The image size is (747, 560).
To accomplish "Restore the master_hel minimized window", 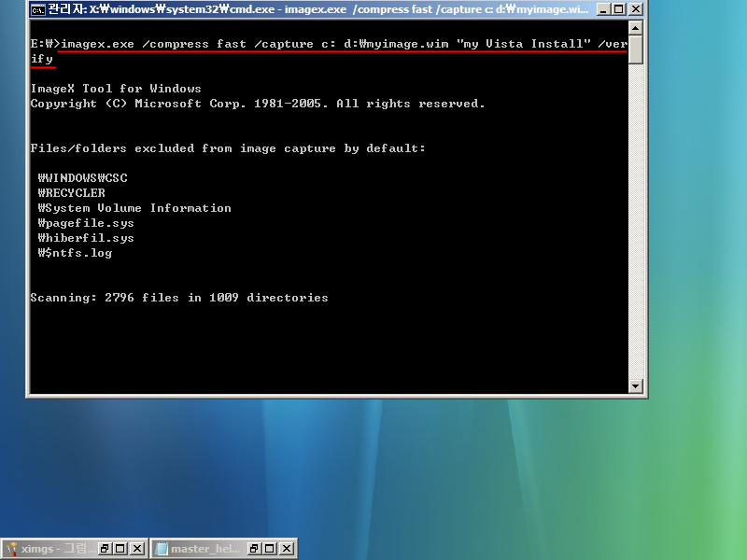I will point(253,549).
